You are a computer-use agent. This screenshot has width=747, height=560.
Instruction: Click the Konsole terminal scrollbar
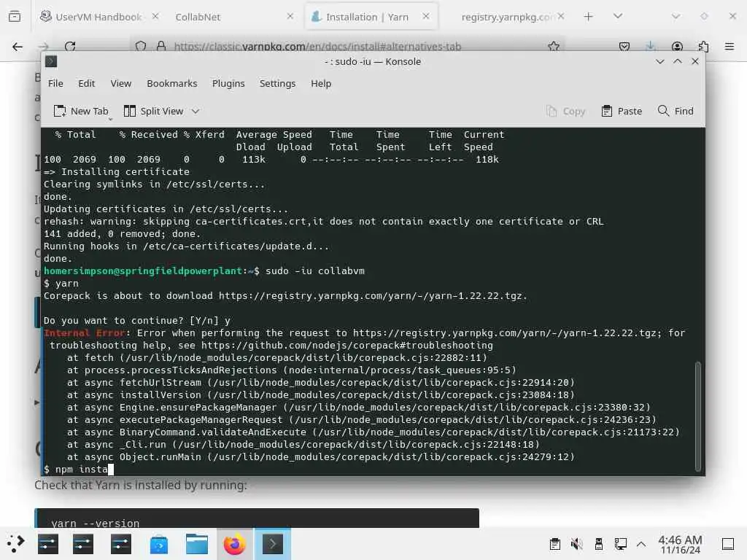point(698,416)
